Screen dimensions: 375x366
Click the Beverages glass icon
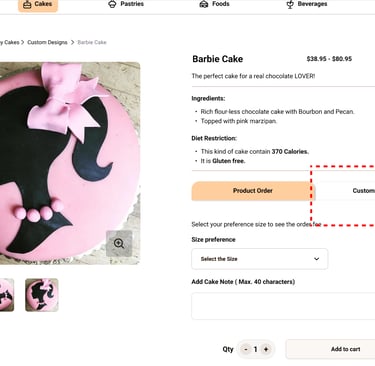tap(290, 4)
